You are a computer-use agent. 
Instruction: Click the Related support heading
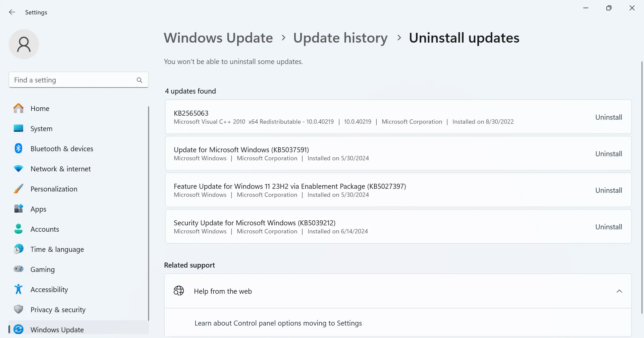[x=189, y=265]
